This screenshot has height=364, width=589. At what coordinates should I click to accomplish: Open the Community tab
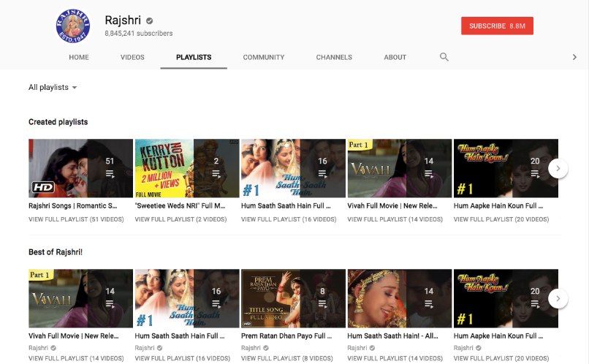(264, 57)
